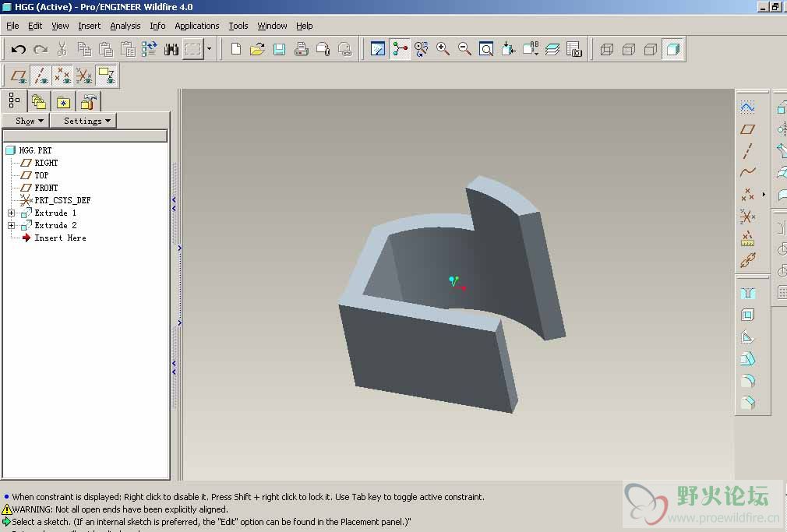Open the Insert menu
The image size is (787, 532).
pyautogui.click(x=90, y=26)
